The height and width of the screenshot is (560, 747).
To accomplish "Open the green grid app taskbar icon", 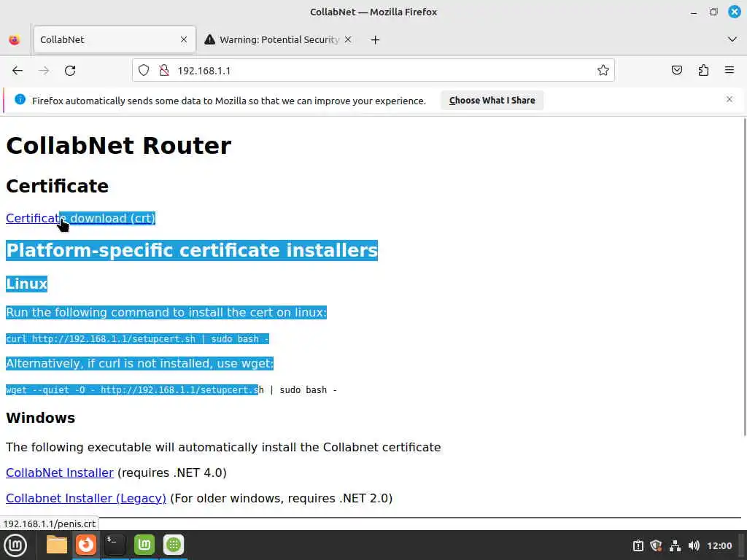I will (174, 545).
